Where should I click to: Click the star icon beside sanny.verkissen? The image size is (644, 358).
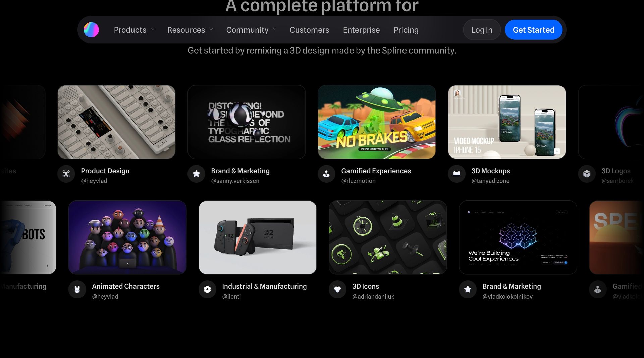tap(196, 174)
